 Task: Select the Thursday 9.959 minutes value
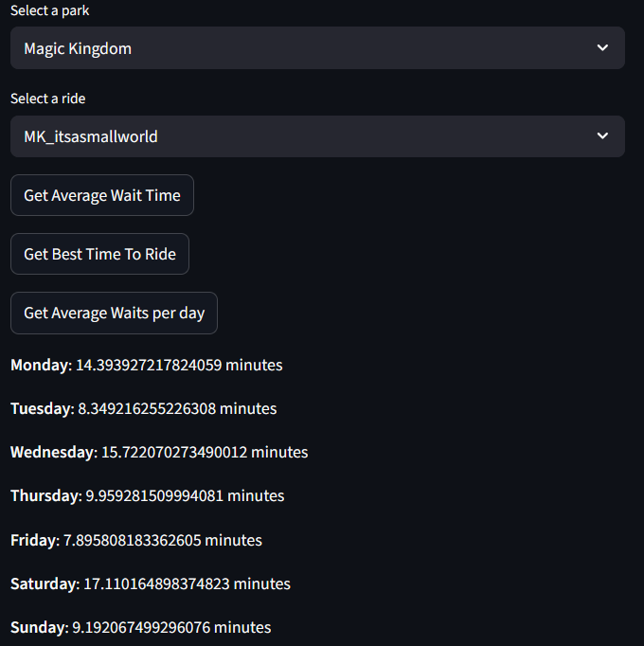pyautogui.click(x=185, y=495)
